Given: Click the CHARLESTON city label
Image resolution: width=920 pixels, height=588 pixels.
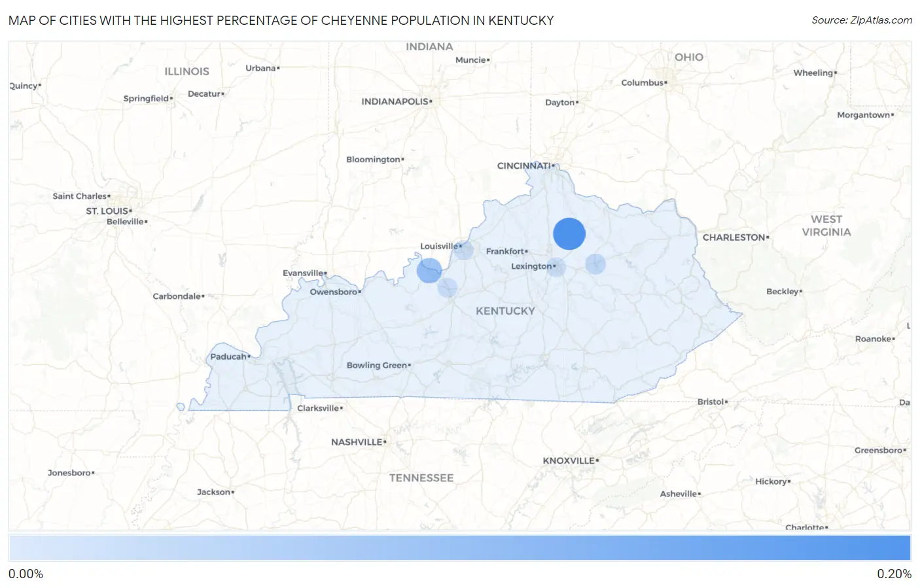Looking at the screenshot, I should pyautogui.click(x=734, y=237).
